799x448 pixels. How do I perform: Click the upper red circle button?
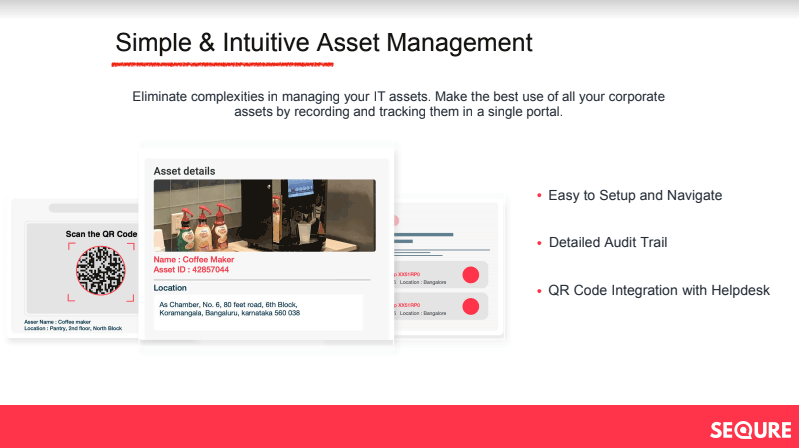pos(471,276)
